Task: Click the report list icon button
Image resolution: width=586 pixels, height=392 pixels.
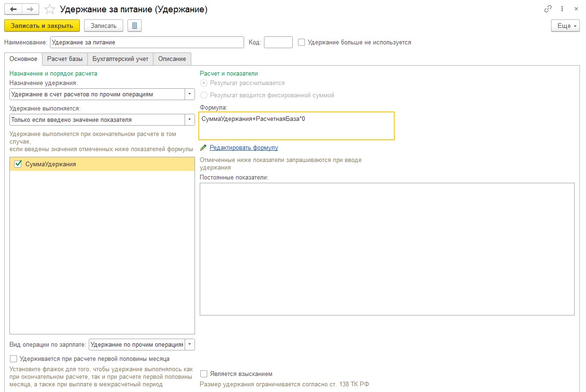Action: coord(135,26)
